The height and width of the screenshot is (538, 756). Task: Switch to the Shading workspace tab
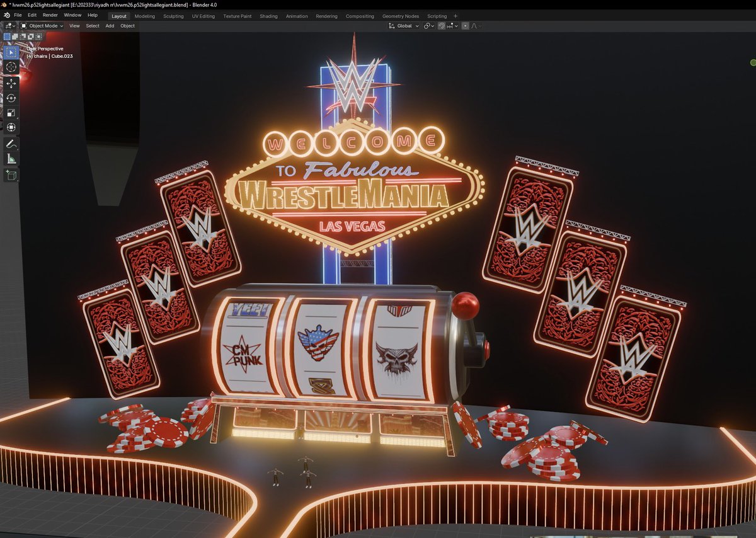tap(268, 16)
